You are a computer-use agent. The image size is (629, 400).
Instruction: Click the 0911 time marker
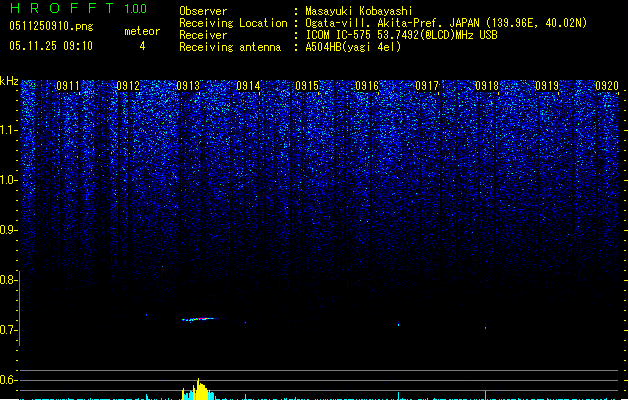tap(68, 86)
